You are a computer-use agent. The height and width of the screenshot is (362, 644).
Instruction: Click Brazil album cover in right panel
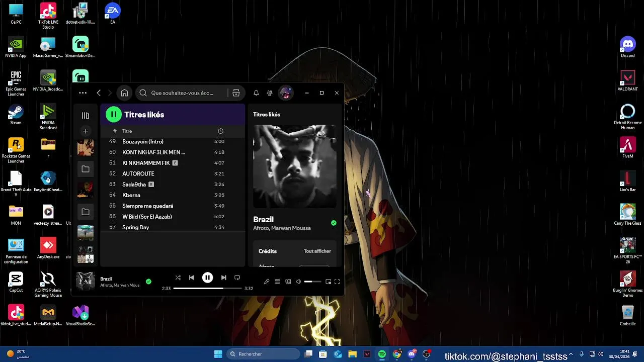(x=295, y=166)
